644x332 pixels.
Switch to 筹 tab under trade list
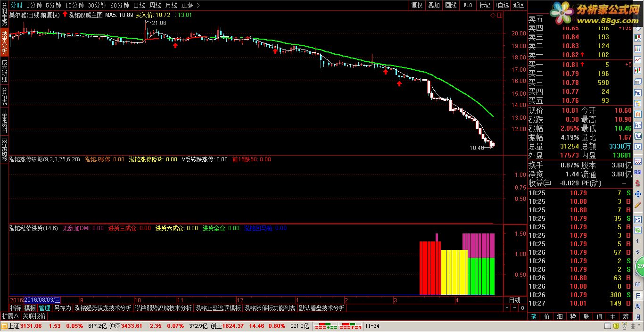(626, 317)
